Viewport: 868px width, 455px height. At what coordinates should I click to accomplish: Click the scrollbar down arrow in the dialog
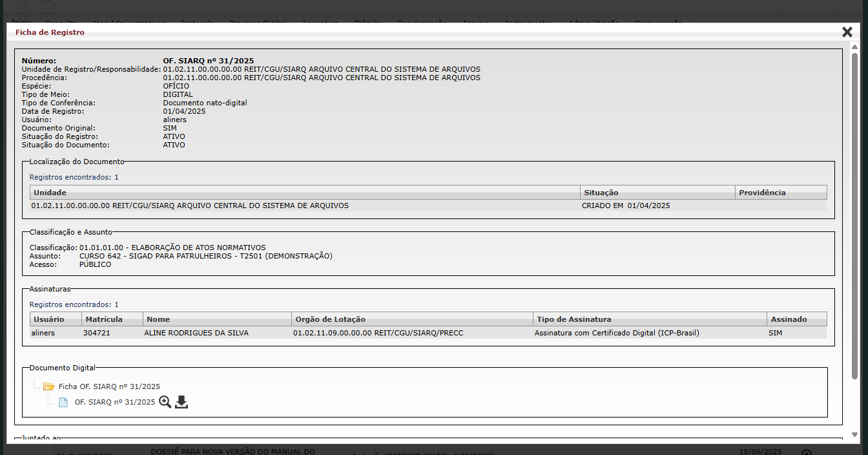tap(854, 435)
